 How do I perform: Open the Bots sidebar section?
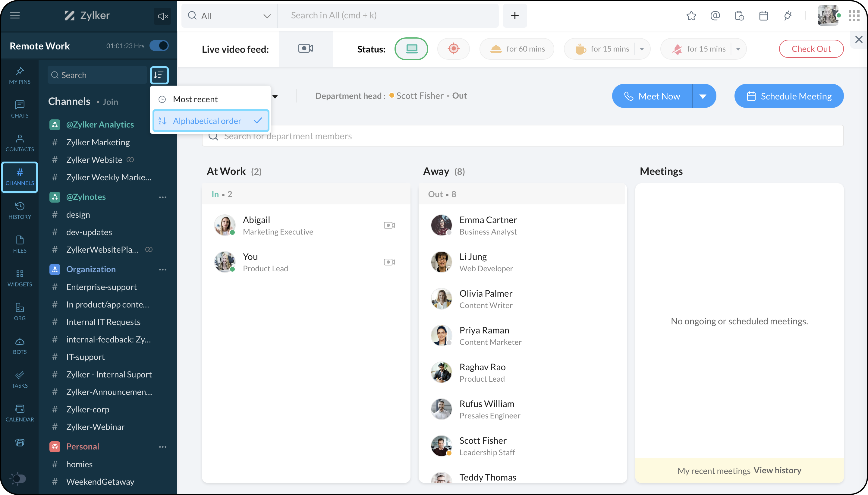20,345
